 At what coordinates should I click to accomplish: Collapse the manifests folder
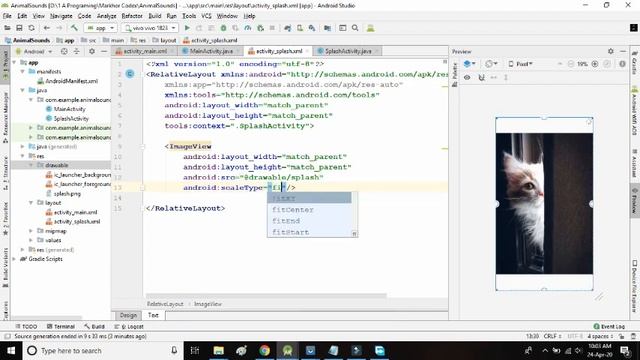click(x=23, y=71)
